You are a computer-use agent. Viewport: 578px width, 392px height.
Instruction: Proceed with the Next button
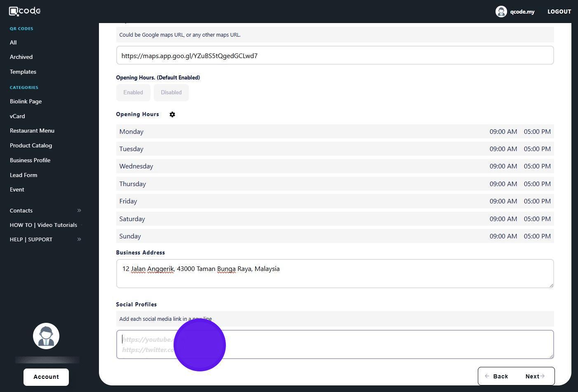coord(535,376)
